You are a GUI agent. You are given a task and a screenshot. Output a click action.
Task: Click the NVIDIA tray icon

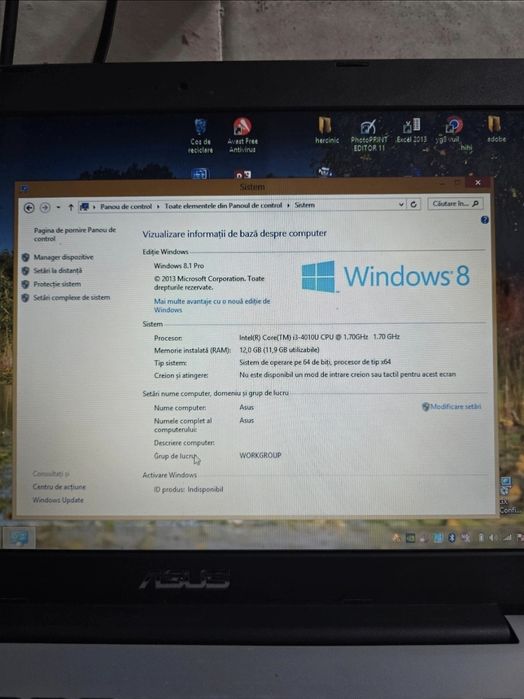tap(410, 538)
